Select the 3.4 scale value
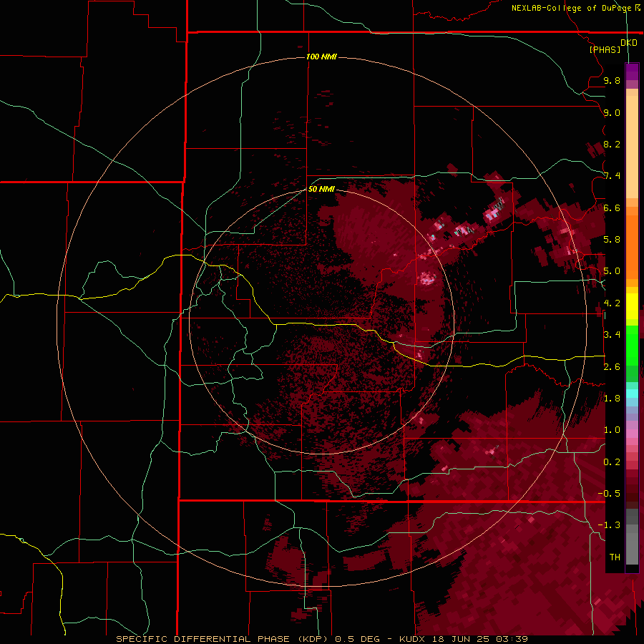644x644 pixels. click(x=612, y=335)
